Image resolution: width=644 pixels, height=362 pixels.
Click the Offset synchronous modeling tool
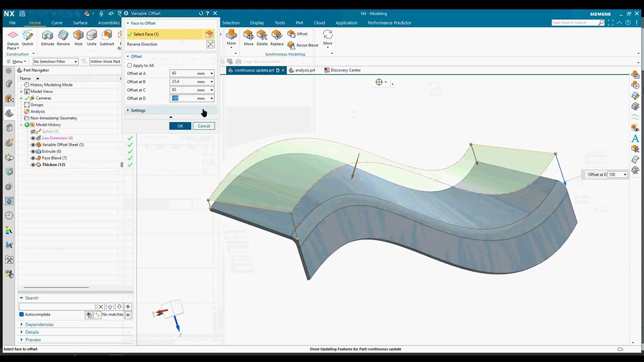297,34
